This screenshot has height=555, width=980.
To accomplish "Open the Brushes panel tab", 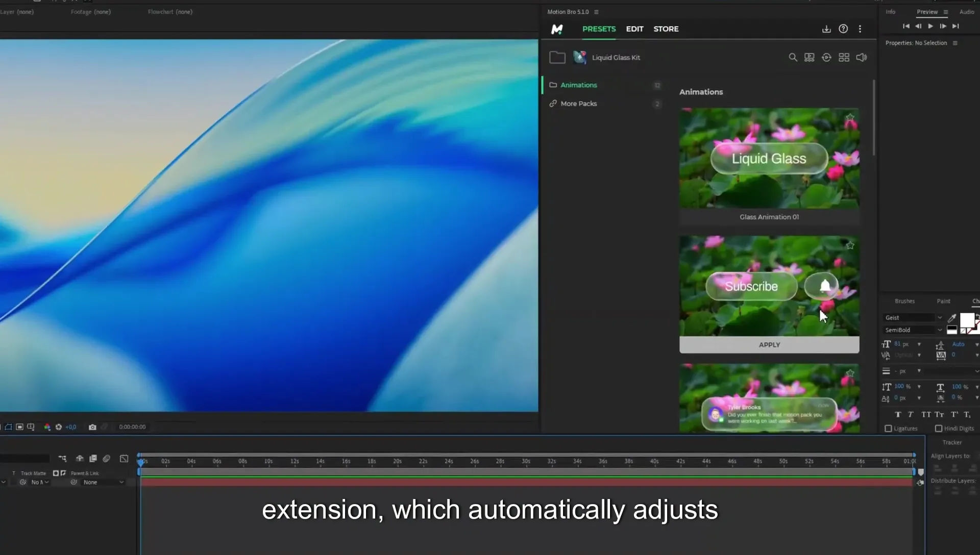I will tap(904, 301).
